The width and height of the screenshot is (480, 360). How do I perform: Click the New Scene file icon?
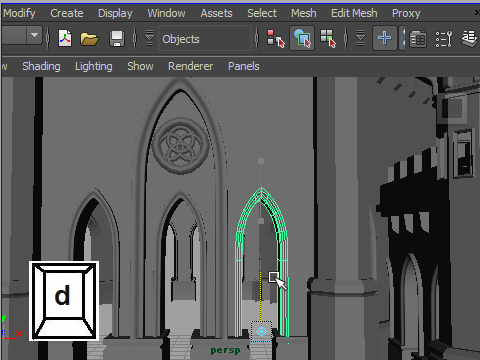[x=65, y=38]
